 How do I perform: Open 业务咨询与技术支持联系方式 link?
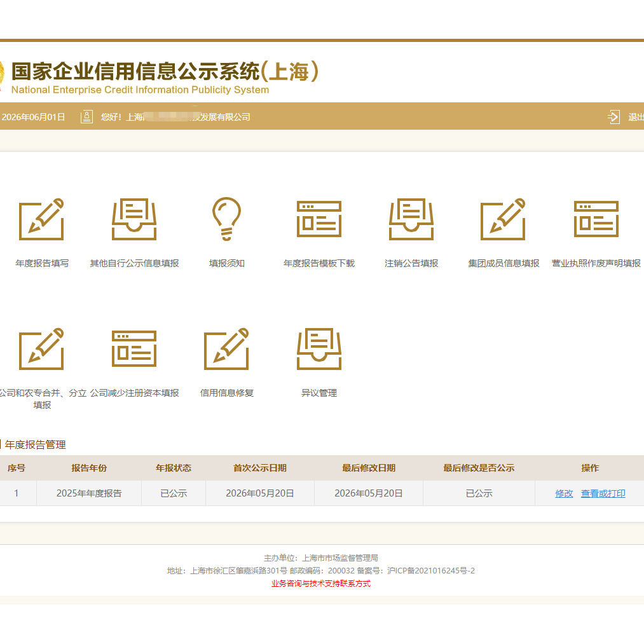[x=321, y=584]
